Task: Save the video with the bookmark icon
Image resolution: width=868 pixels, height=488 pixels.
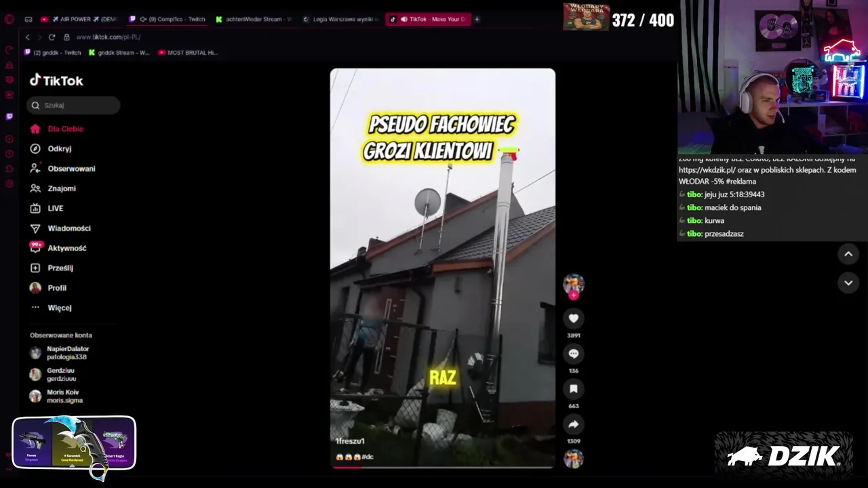Action: (574, 389)
